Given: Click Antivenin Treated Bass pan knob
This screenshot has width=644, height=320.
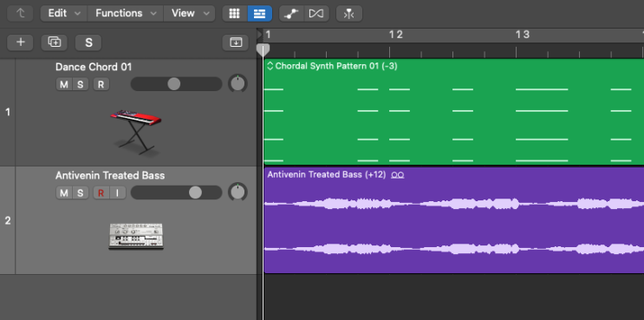Looking at the screenshot, I should (x=237, y=192).
